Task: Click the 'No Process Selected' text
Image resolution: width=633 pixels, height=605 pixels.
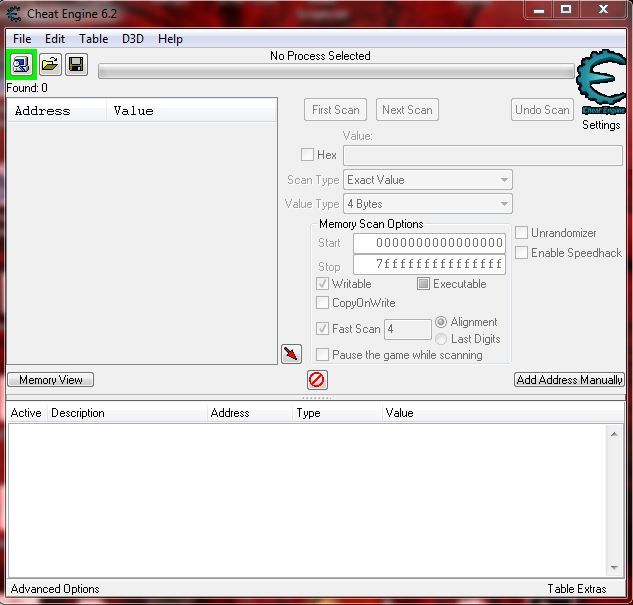Action: [320, 56]
